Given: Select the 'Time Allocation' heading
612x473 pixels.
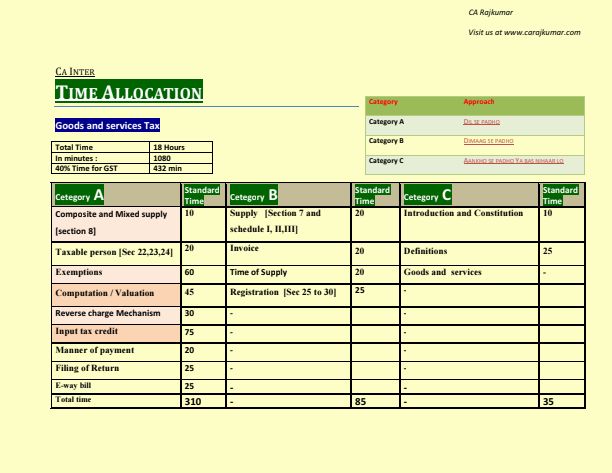Looking at the screenshot, I should coord(129,91).
